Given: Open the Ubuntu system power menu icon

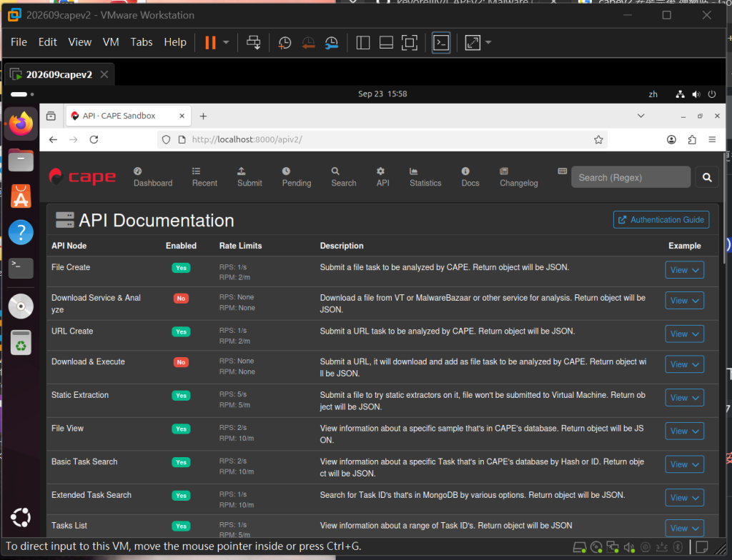Looking at the screenshot, I should point(711,94).
